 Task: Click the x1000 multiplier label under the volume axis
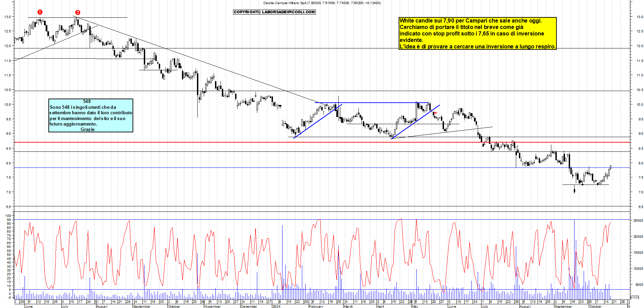pyautogui.click(x=635, y=297)
